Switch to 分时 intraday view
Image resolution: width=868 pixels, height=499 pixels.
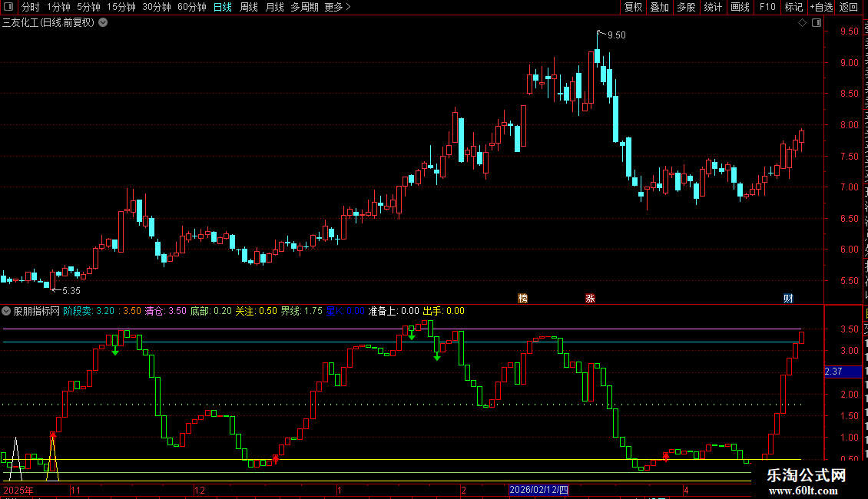point(31,7)
